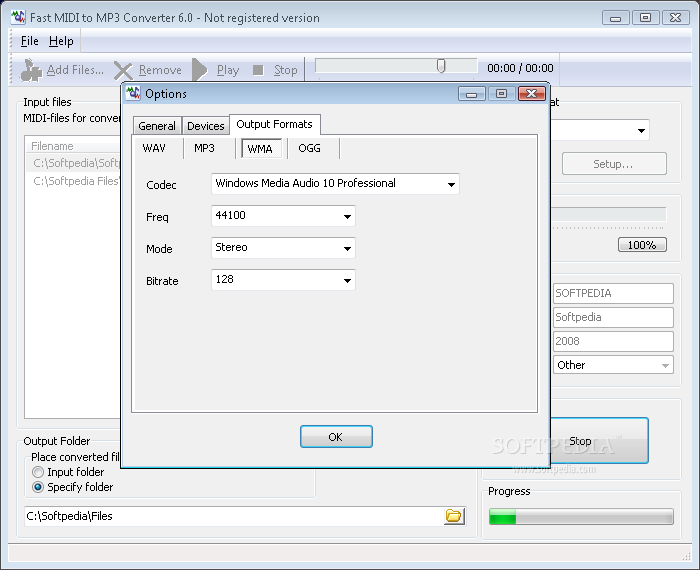Select the WAV format tab
This screenshot has width=700, height=570.
pos(154,148)
